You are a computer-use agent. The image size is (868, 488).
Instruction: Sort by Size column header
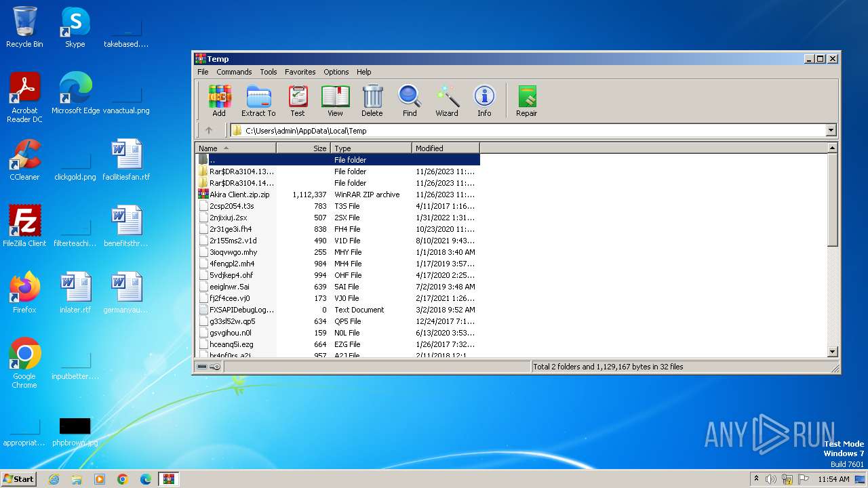(x=303, y=148)
